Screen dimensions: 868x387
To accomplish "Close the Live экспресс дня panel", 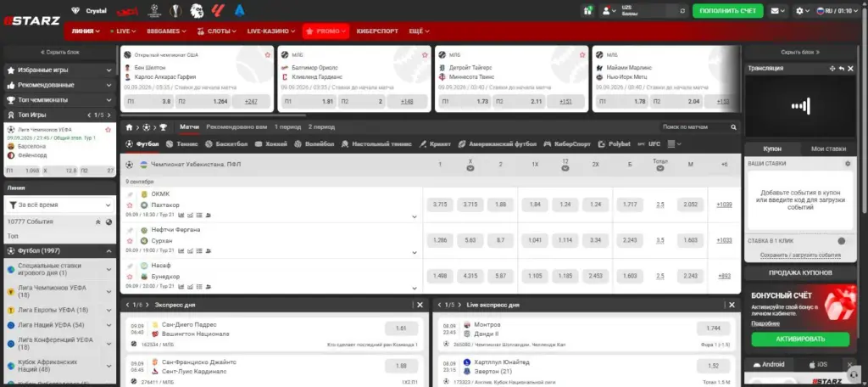I will click(732, 305).
